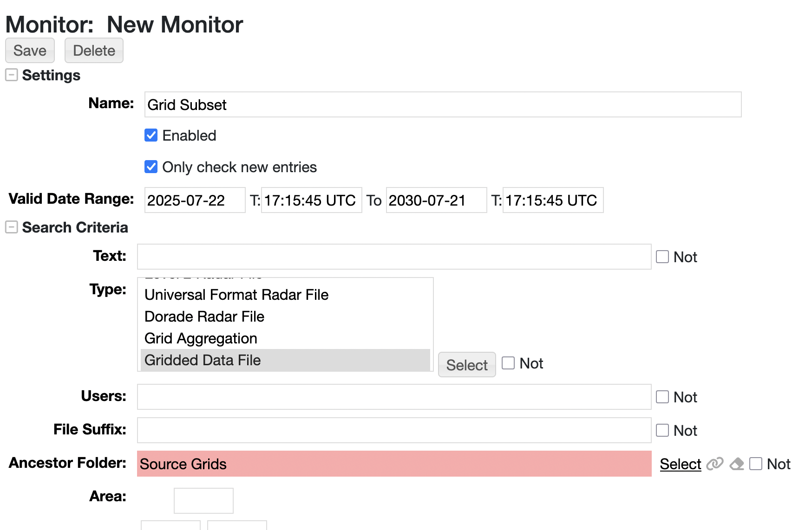The image size is (812, 530).
Task: Enable Not checkbox beside Type Select
Action: [x=508, y=363]
